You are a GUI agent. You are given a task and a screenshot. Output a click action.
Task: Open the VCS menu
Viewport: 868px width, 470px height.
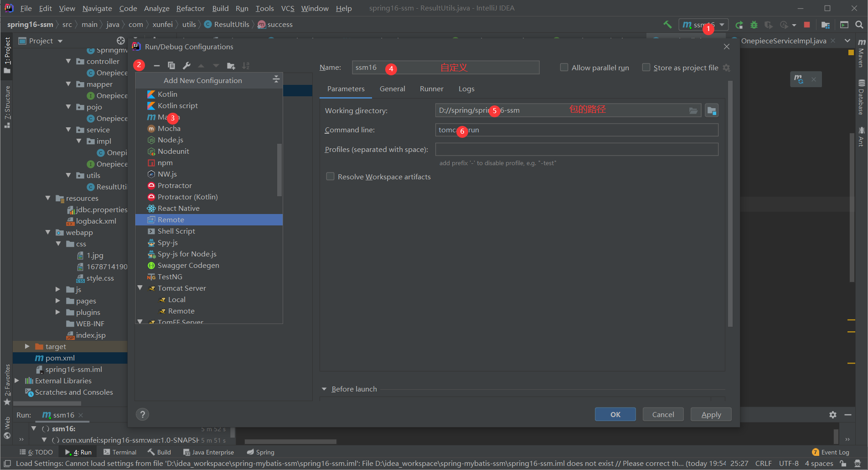(288, 8)
